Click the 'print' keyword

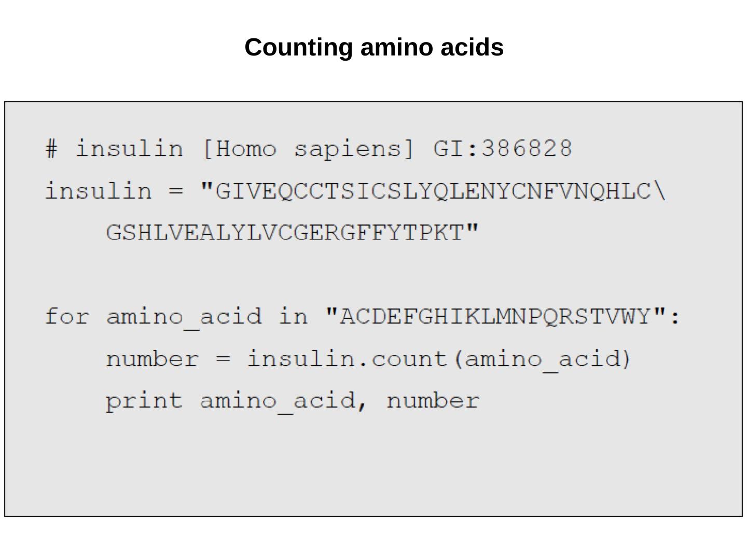click(144, 401)
